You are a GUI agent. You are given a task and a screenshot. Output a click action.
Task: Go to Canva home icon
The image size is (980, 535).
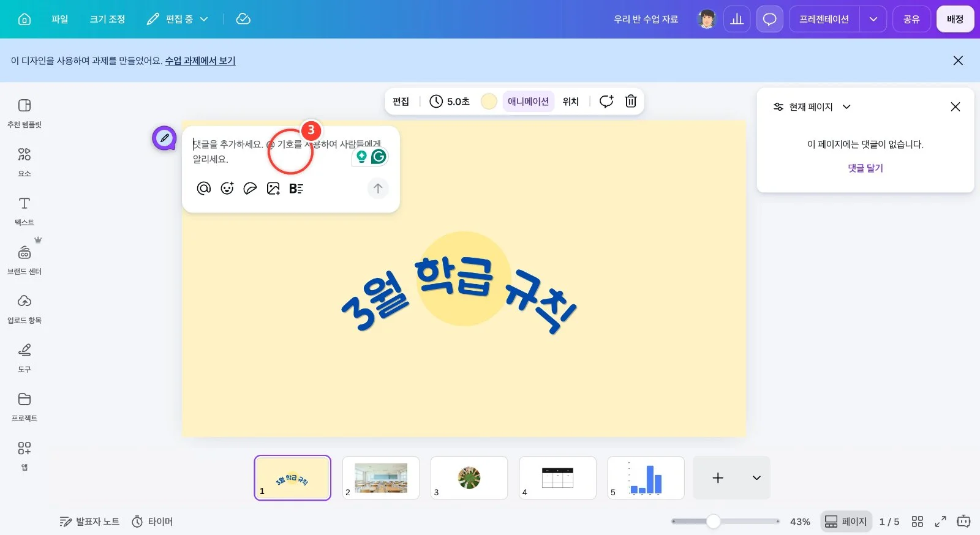coord(24,19)
